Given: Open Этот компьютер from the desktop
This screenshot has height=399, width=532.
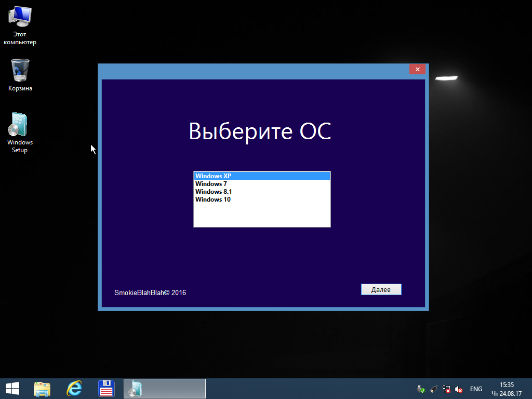Looking at the screenshot, I should click(x=20, y=16).
